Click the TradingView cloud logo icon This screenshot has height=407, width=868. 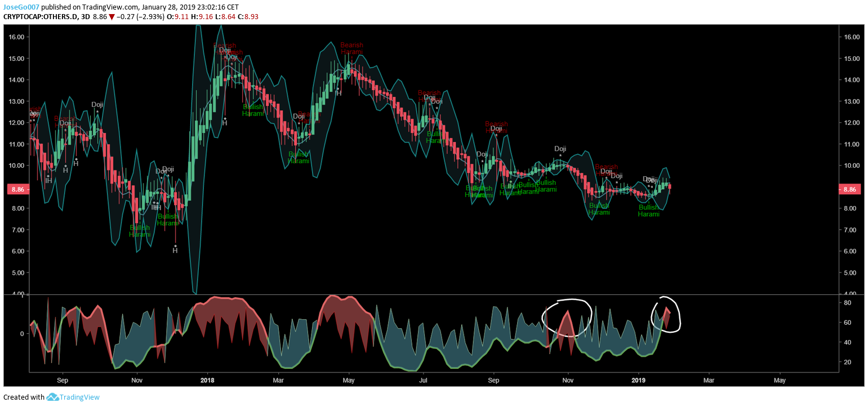52,397
